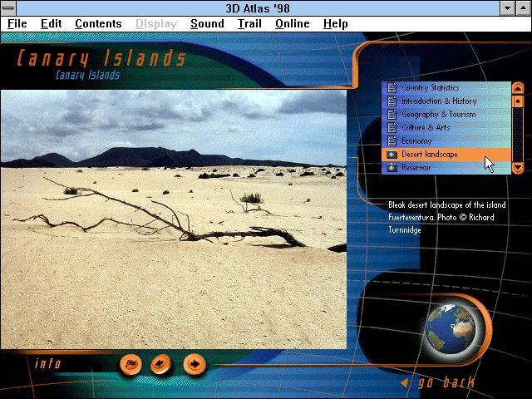Open the Trail menu
This screenshot has width=532, height=399.
249,24
